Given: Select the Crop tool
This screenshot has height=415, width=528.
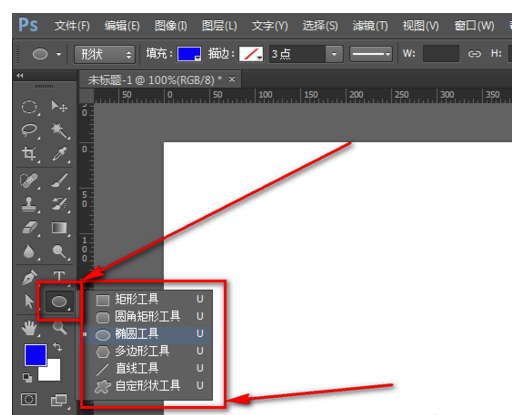Looking at the screenshot, I should [x=29, y=154].
